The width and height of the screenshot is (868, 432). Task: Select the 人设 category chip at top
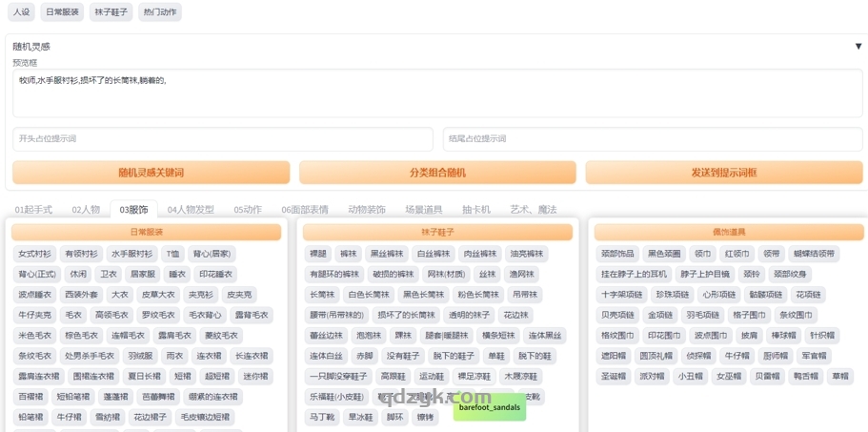tap(21, 12)
